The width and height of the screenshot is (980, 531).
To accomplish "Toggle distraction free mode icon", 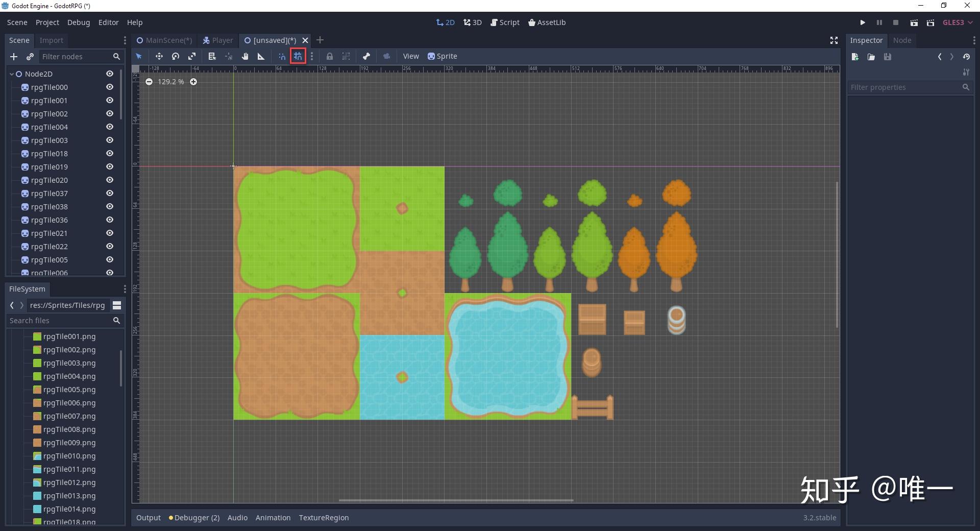I will tap(834, 40).
